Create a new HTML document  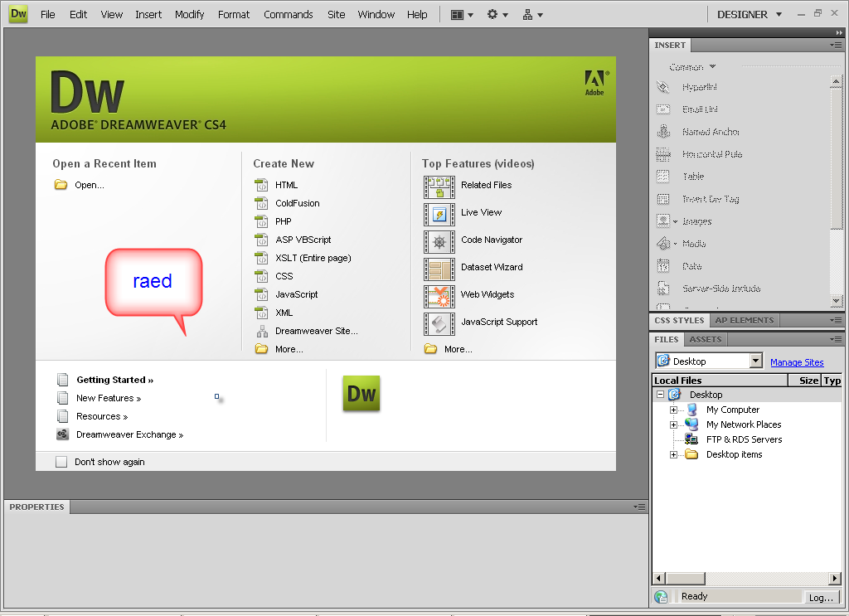286,185
